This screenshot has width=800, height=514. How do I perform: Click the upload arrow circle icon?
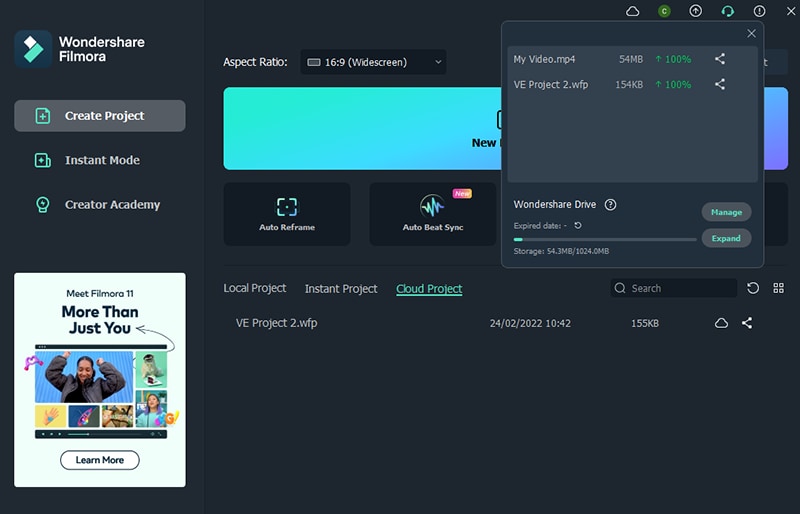[696, 11]
